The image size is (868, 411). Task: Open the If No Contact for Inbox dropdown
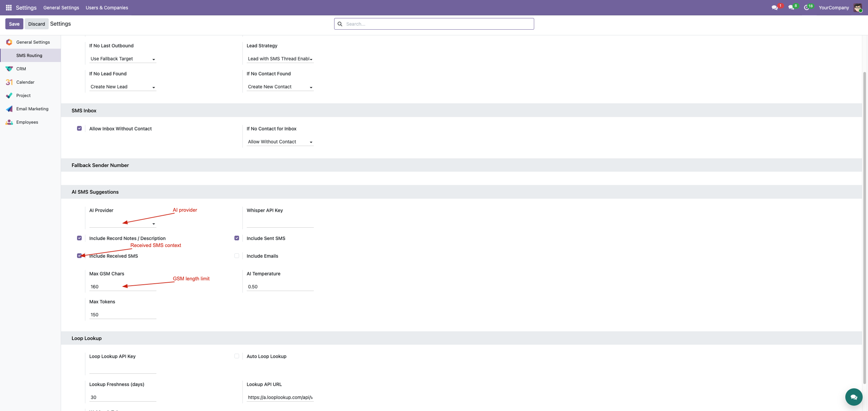click(280, 142)
